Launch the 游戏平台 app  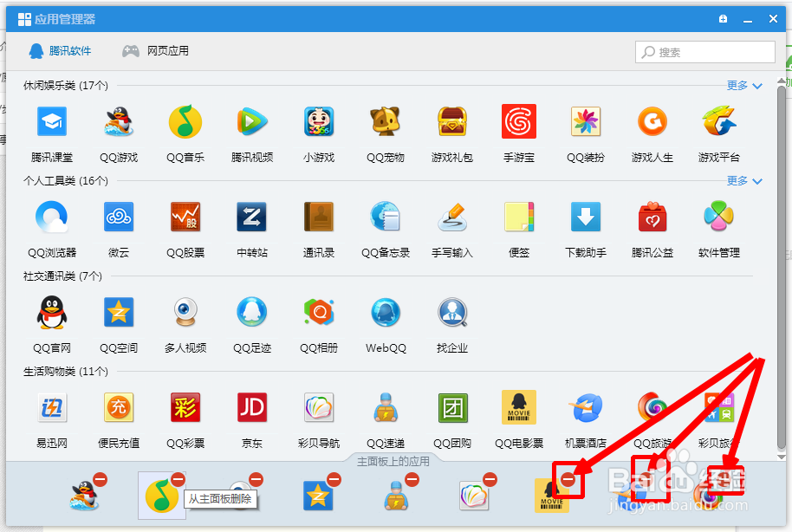(x=718, y=122)
